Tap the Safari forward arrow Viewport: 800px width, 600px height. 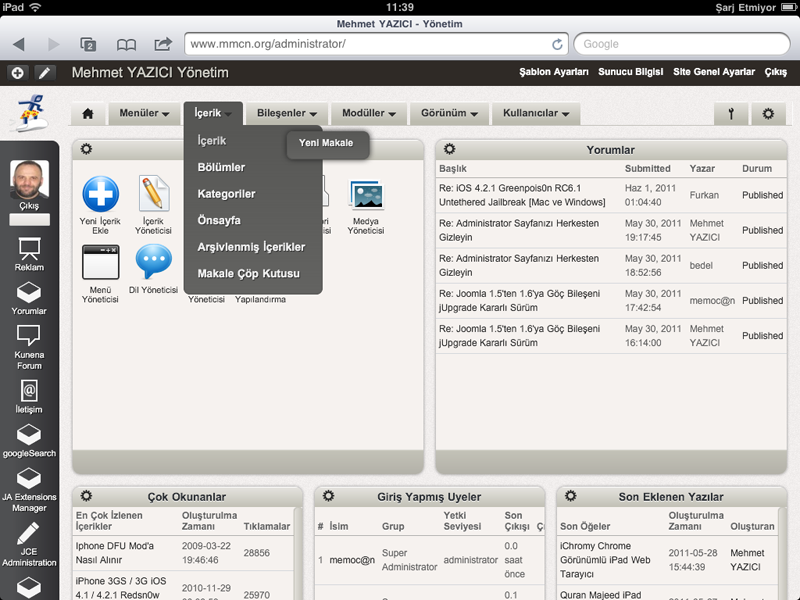[53, 44]
